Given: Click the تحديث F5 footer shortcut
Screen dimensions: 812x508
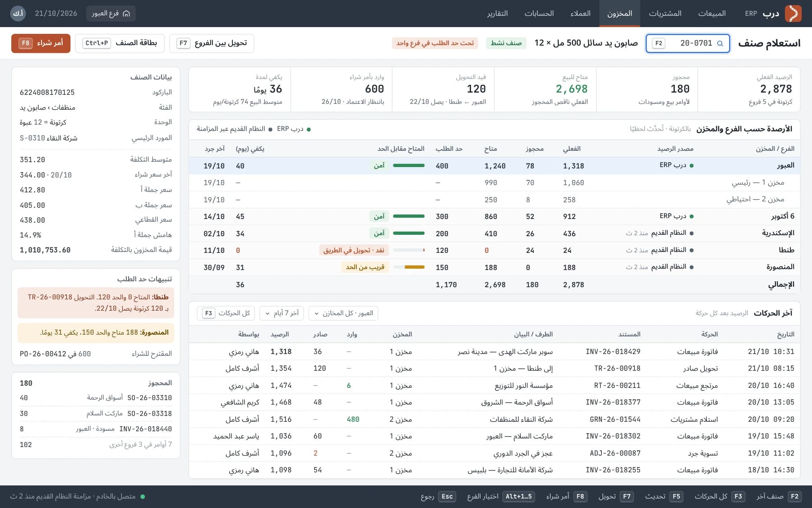Looking at the screenshot, I should (664, 497).
